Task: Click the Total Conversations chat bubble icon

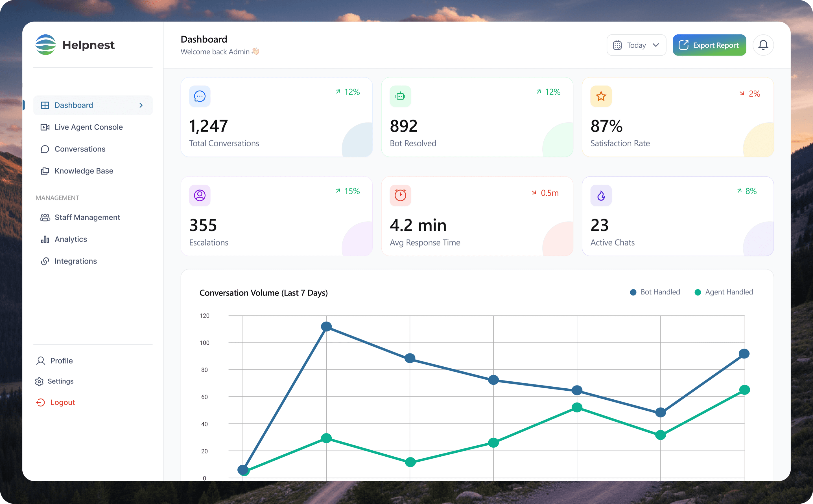Action: tap(200, 96)
